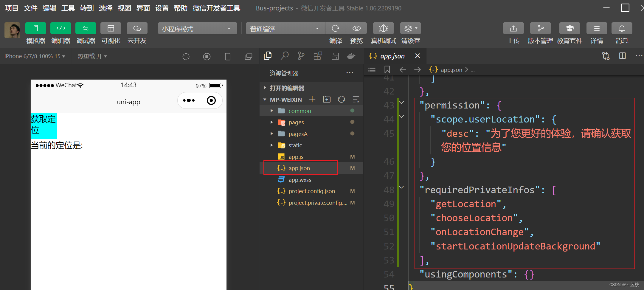Viewport: 644px width, 290px height.
Task: Click the compile refresh icon
Action: tap(336, 28)
